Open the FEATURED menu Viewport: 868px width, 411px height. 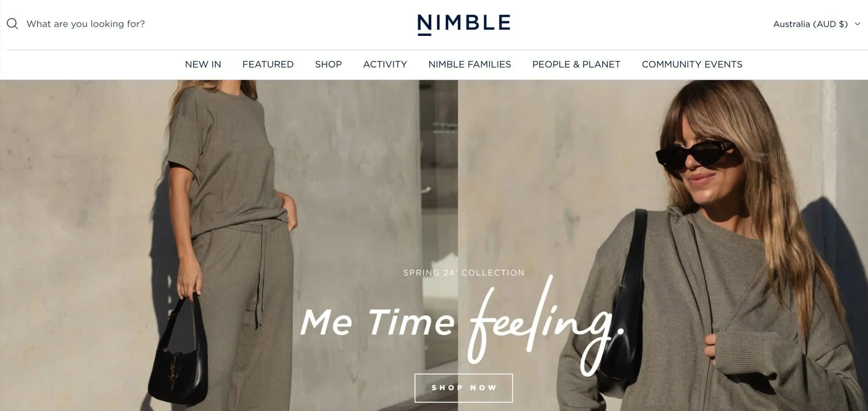(268, 65)
